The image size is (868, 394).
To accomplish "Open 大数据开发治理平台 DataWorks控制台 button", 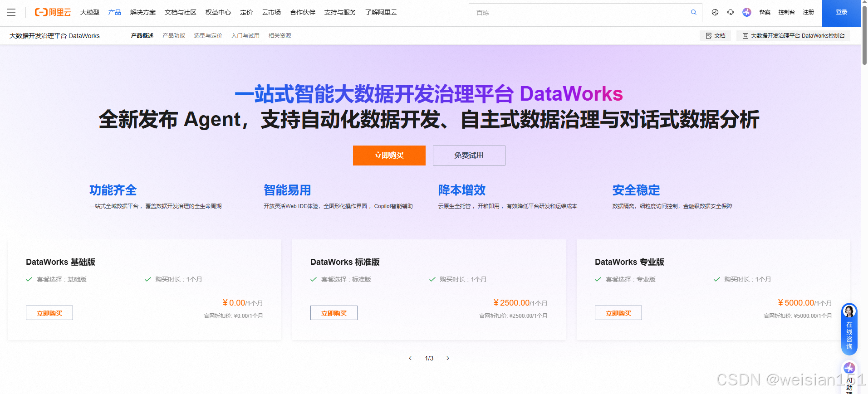I will point(793,36).
